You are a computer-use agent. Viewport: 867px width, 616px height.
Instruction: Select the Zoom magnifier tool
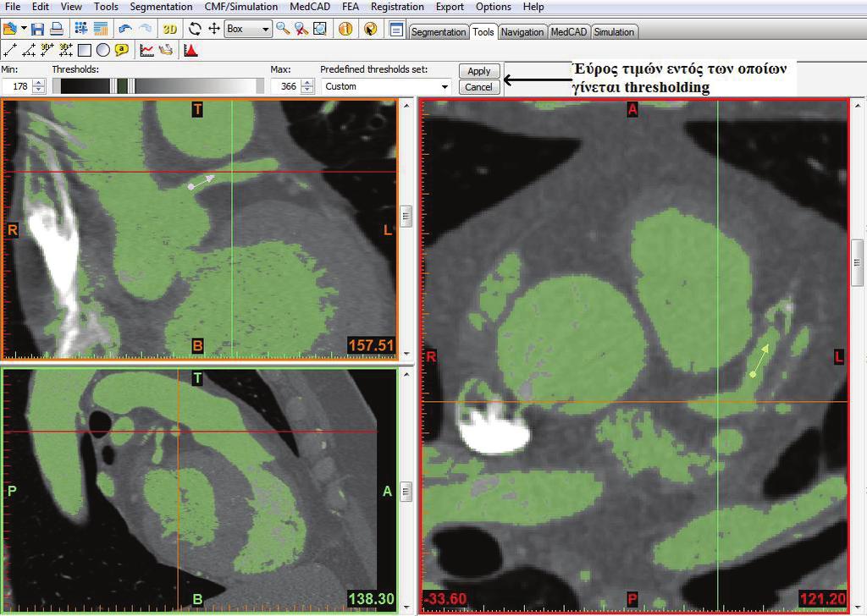(283, 29)
